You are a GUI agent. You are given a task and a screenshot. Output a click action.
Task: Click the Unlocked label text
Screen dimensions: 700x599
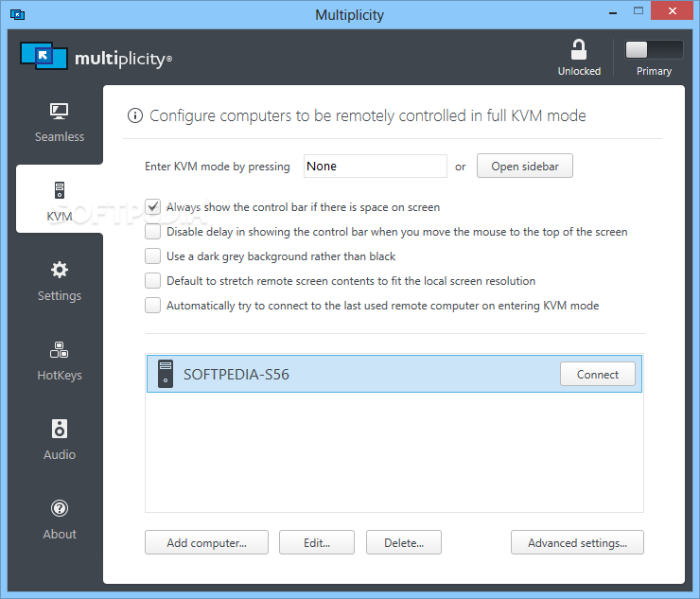(x=579, y=71)
